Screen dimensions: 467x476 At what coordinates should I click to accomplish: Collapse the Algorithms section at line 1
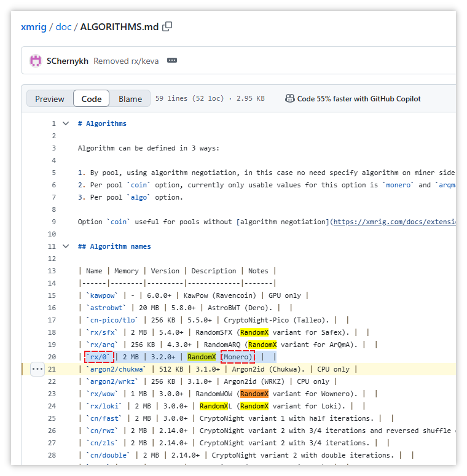pos(66,123)
